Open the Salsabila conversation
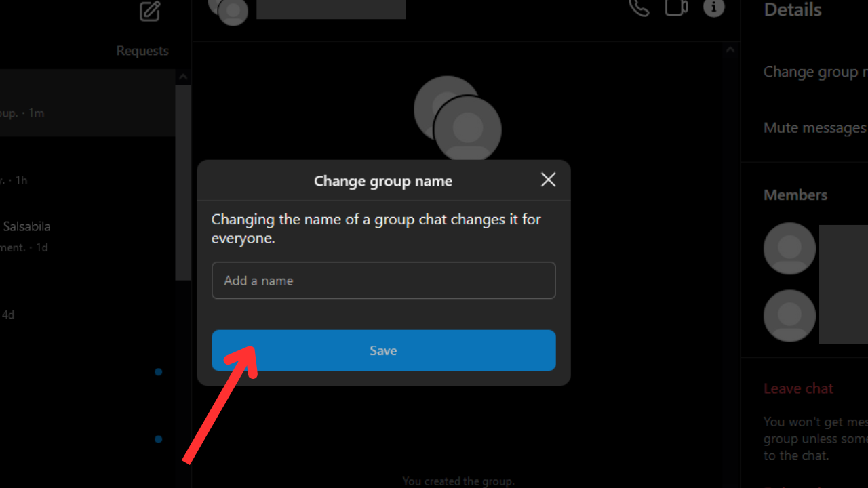The image size is (868, 488). (87, 237)
